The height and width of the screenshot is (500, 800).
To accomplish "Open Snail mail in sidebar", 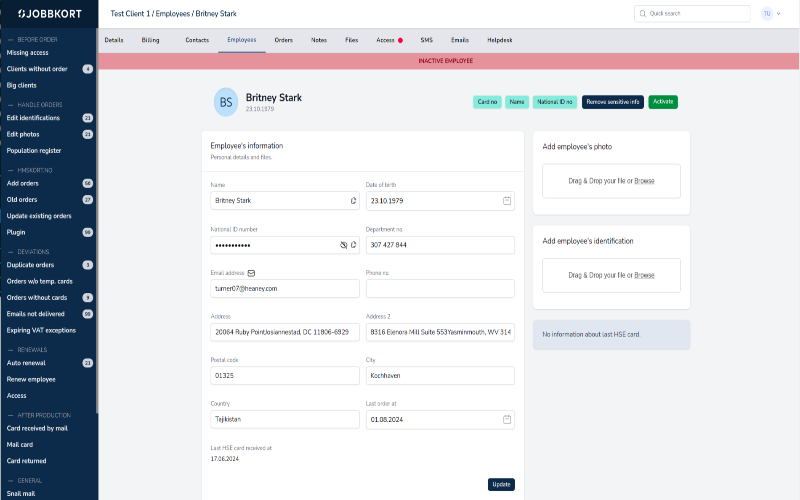I will point(21,493).
